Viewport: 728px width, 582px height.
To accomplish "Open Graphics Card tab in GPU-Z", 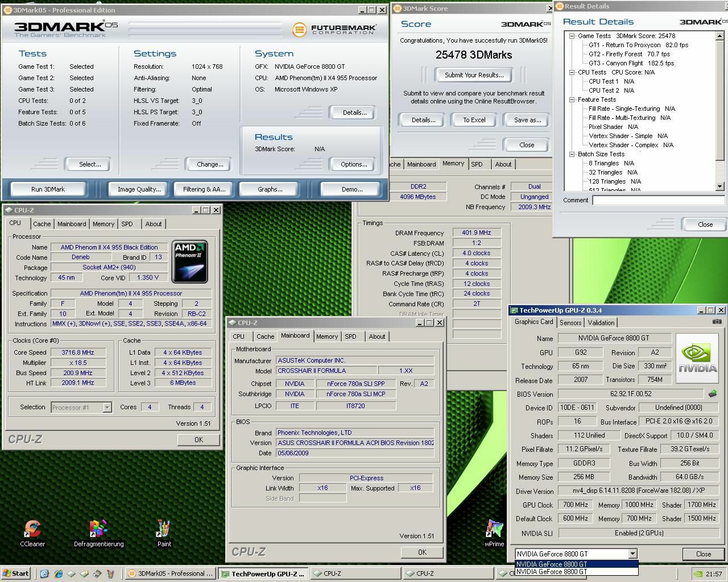I will point(534,322).
